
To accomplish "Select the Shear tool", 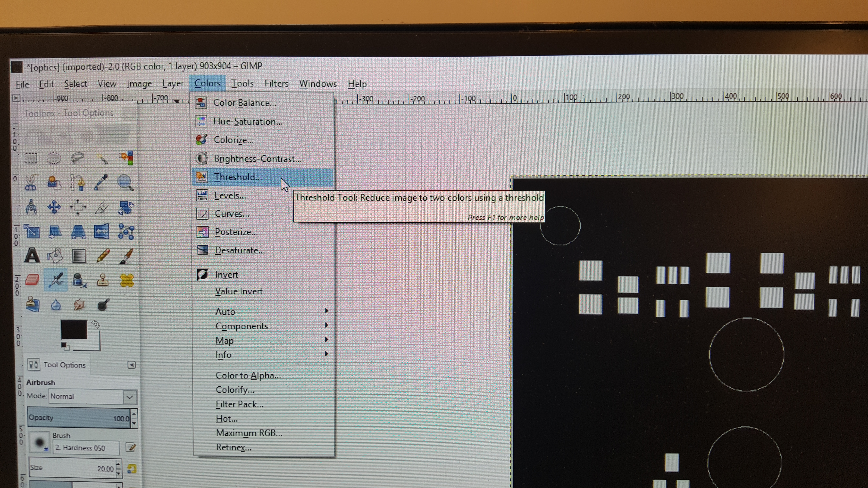I will [x=55, y=232].
